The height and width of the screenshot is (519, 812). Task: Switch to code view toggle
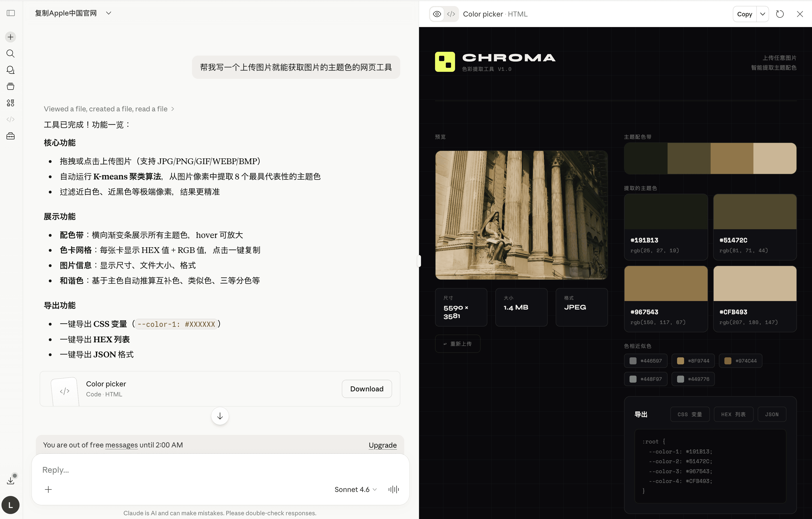[451, 14]
